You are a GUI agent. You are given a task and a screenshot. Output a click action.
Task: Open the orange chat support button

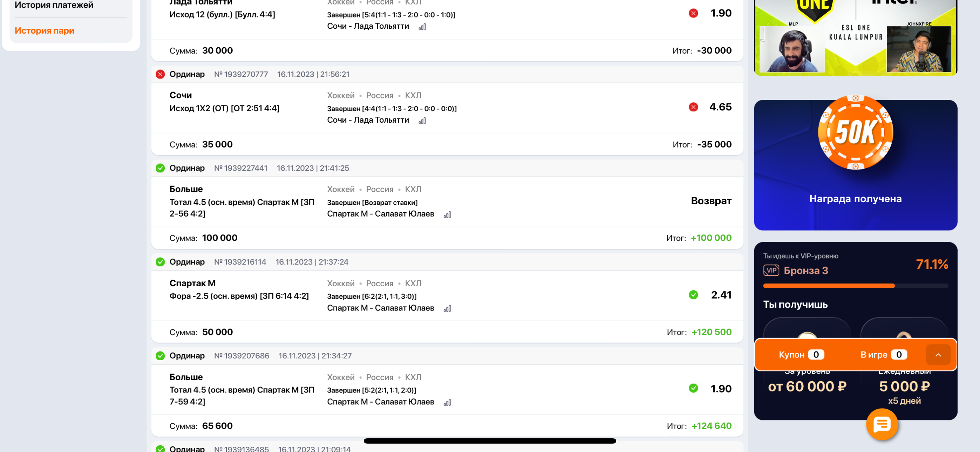pyautogui.click(x=882, y=424)
